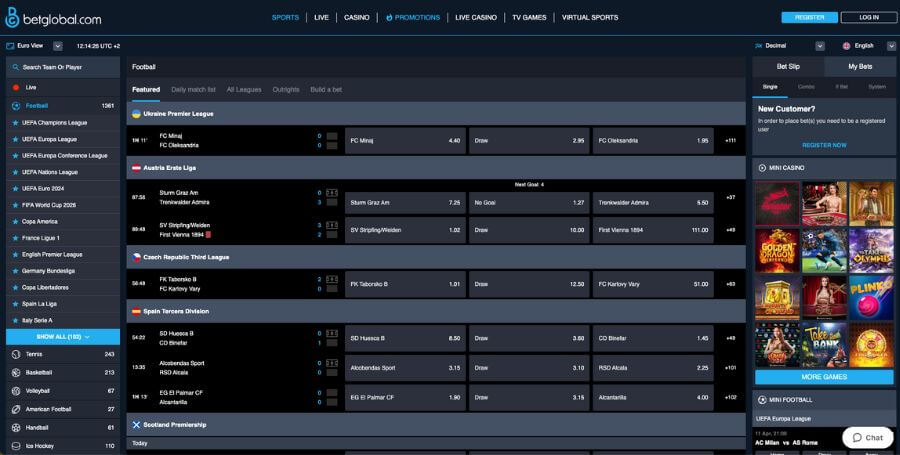900x455 pixels.
Task: Expand more markets +37 for Sturm Graz match
Action: pyautogui.click(x=730, y=197)
